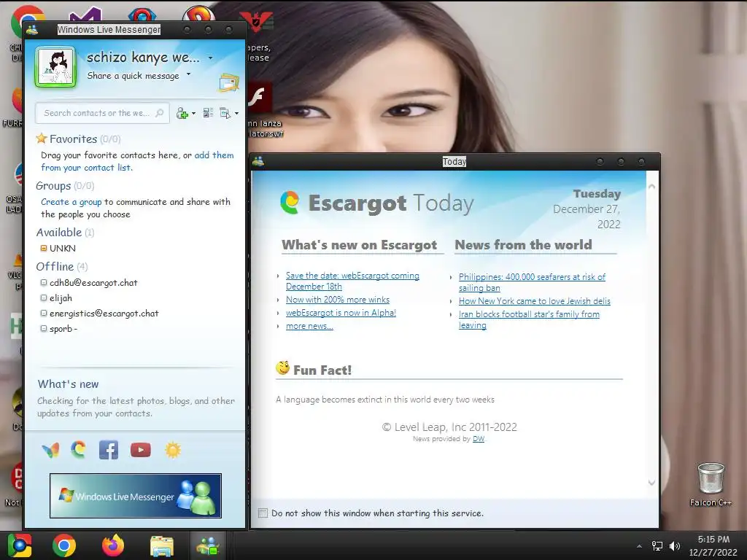Click the YouTube icon in Messenger
This screenshot has width=747, height=560.
coord(141,450)
